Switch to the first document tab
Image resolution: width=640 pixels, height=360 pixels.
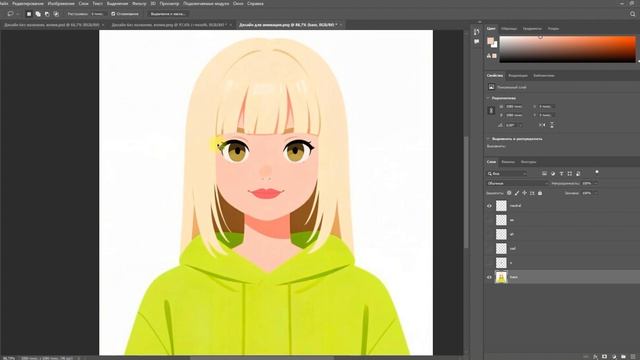(x=51, y=25)
